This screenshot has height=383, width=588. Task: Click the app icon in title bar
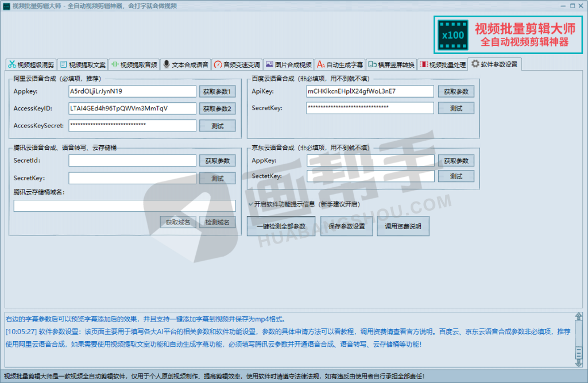(6, 6)
